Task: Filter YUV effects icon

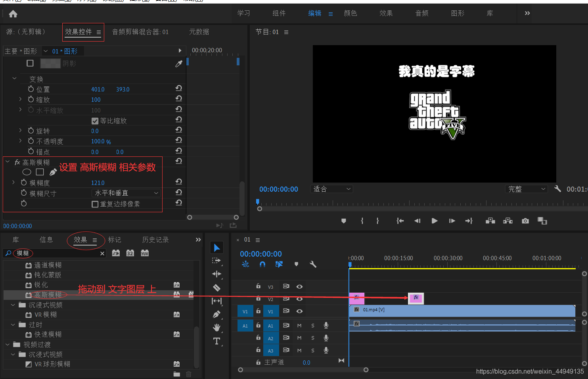Action: 145,253
